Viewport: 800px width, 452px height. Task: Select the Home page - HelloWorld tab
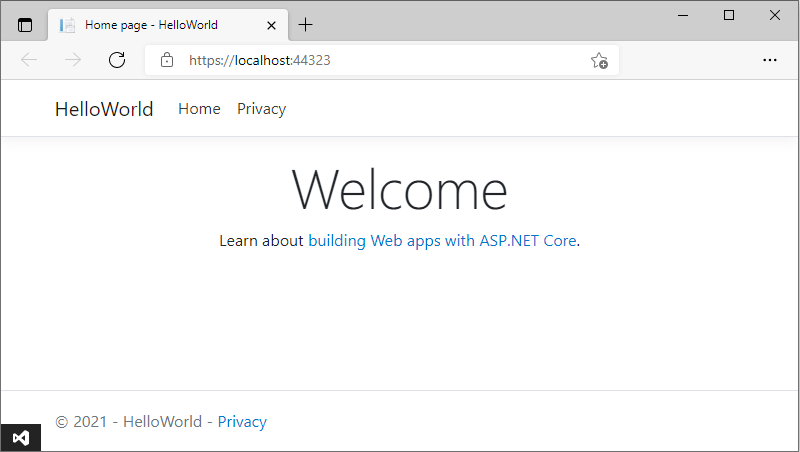click(168, 24)
